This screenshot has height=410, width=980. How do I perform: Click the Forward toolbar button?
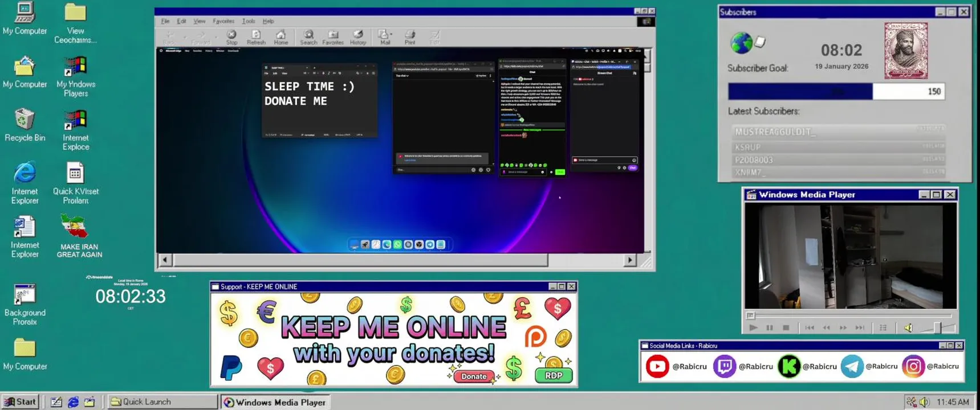[201, 38]
